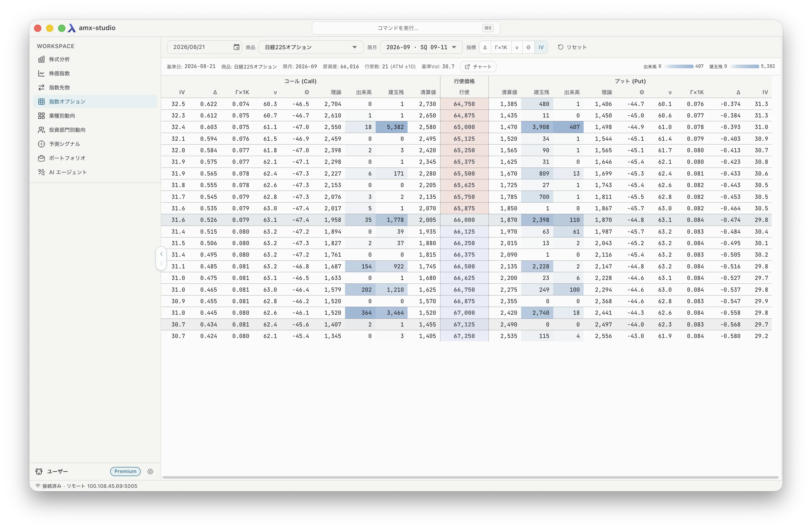The width and height of the screenshot is (812, 530).
Task: Click put open interest 3,908 cell
Action: coord(537,127)
